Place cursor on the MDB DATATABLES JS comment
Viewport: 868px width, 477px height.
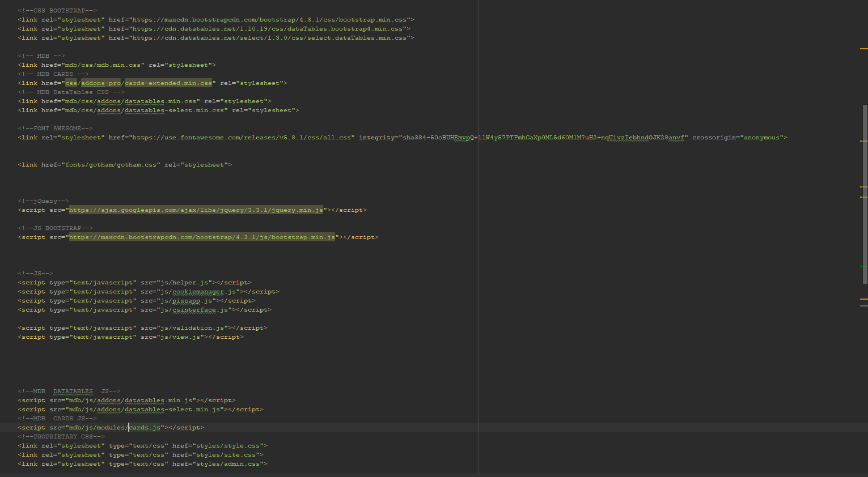tap(69, 391)
